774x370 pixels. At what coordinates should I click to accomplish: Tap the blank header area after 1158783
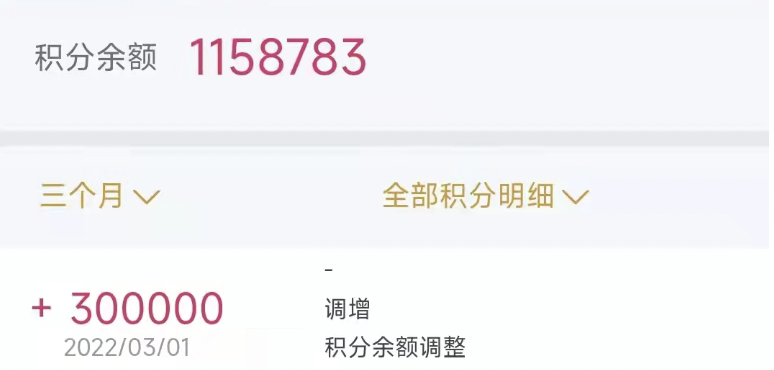[568, 57]
